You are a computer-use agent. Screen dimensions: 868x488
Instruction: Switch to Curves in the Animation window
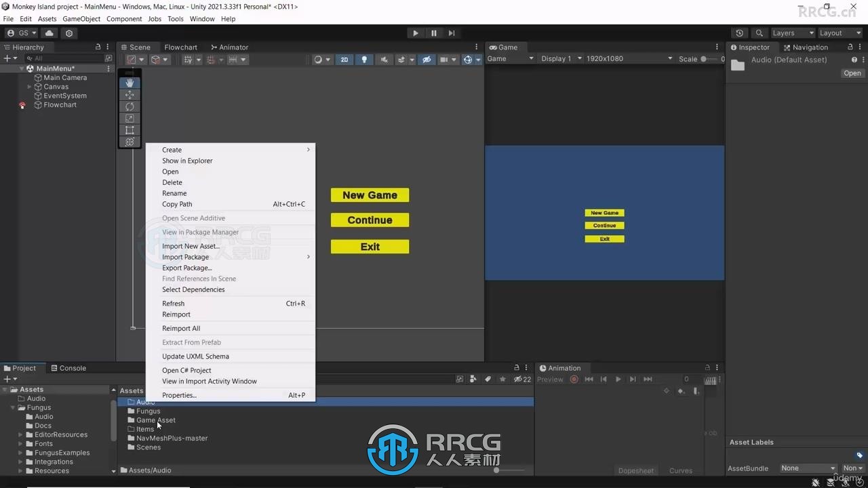pos(681,470)
